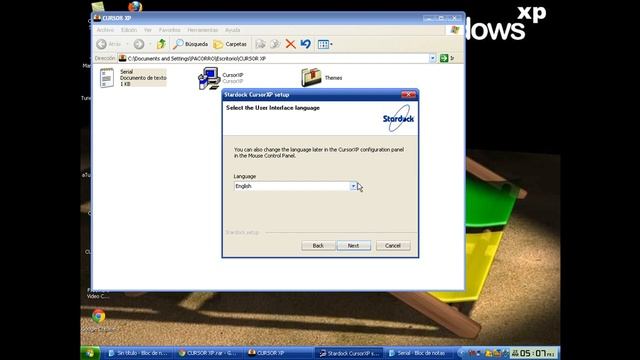Open the Ver menu in Explorer
The height and width of the screenshot is (360, 640).
(x=148, y=30)
